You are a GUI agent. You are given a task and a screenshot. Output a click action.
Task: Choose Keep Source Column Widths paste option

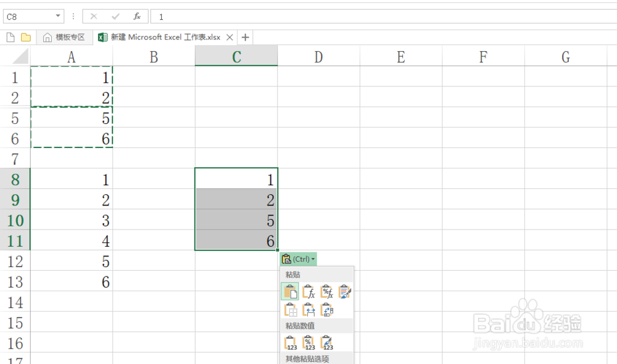click(x=309, y=310)
